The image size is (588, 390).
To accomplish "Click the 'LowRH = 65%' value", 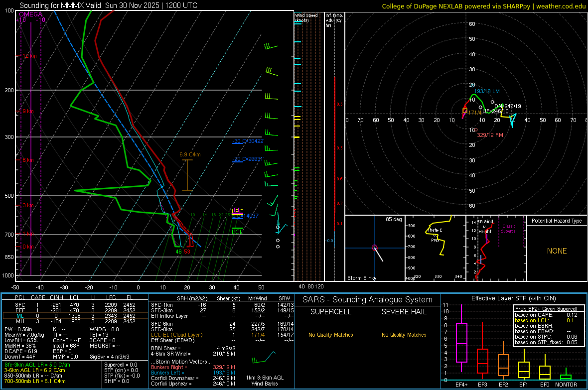I will click(x=20, y=341).
